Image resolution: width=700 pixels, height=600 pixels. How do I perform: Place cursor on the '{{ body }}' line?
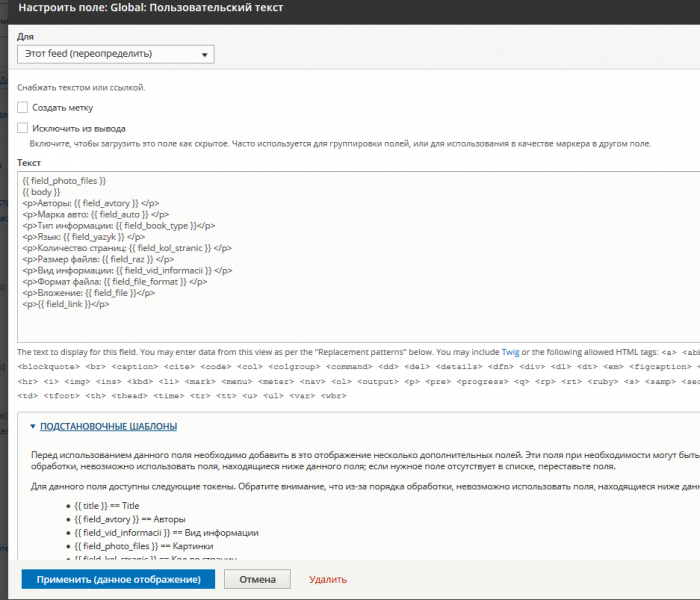tap(41, 192)
